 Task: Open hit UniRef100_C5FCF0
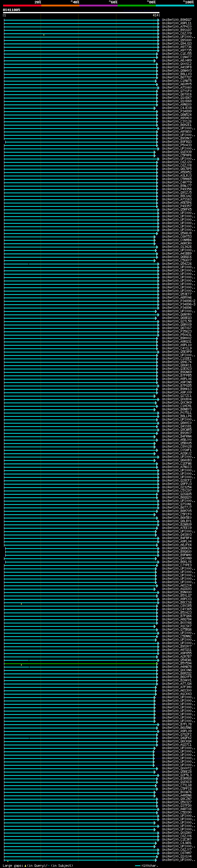(x=177, y=515)
